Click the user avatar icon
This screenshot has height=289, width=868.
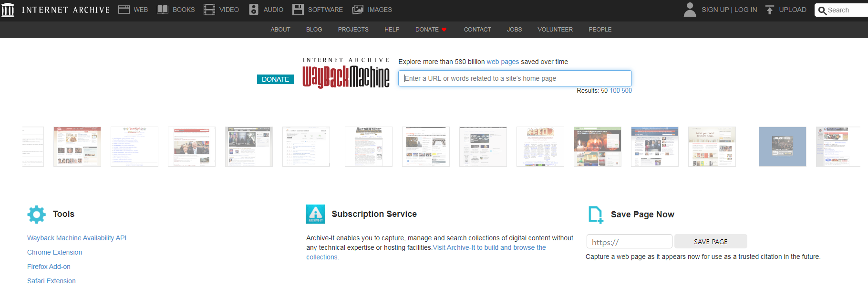pos(690,10)
